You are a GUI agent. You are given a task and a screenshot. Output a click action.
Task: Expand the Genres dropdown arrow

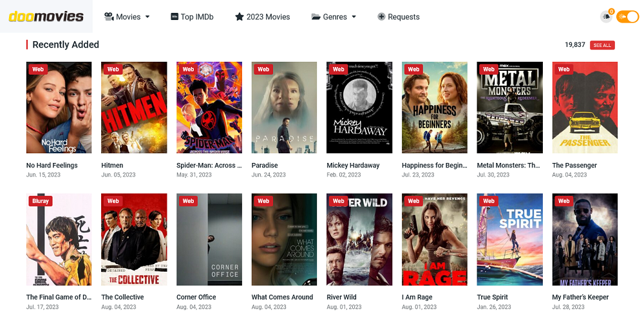(x=354, y=17)
